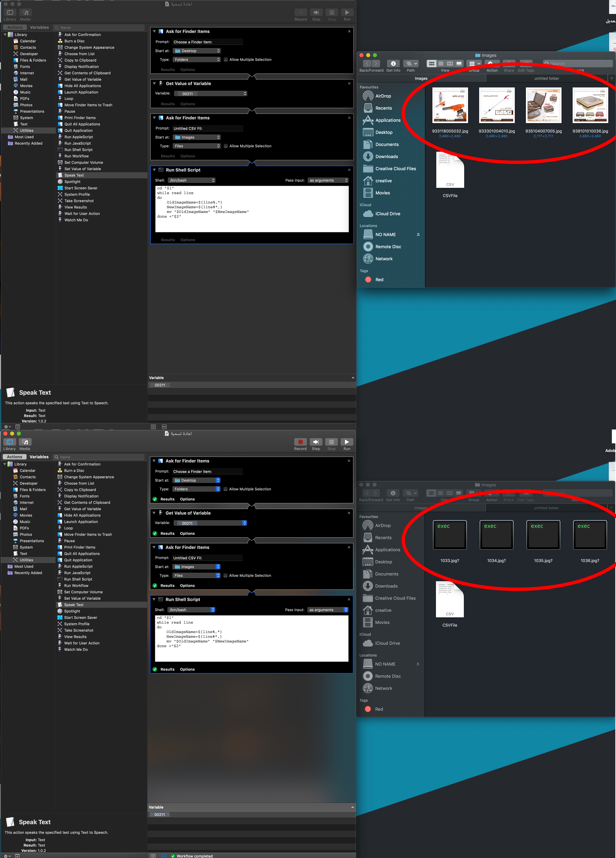Open the /bin/bash Shell dropdown in the completed workflow
The width and height of the screenshot is (616, 858).
pos(191,610)
